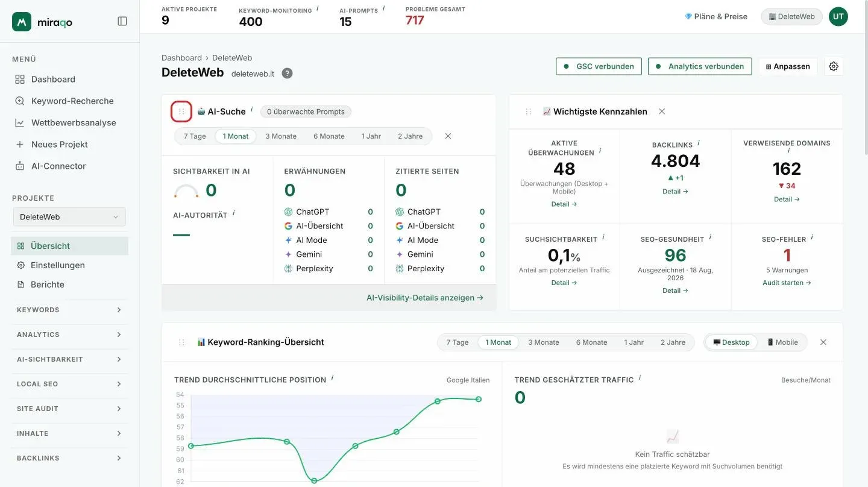This screenshot has height=487, width=868.
Task: Select 7 Tage in AI-Suche range
Action: coord(195,136)
